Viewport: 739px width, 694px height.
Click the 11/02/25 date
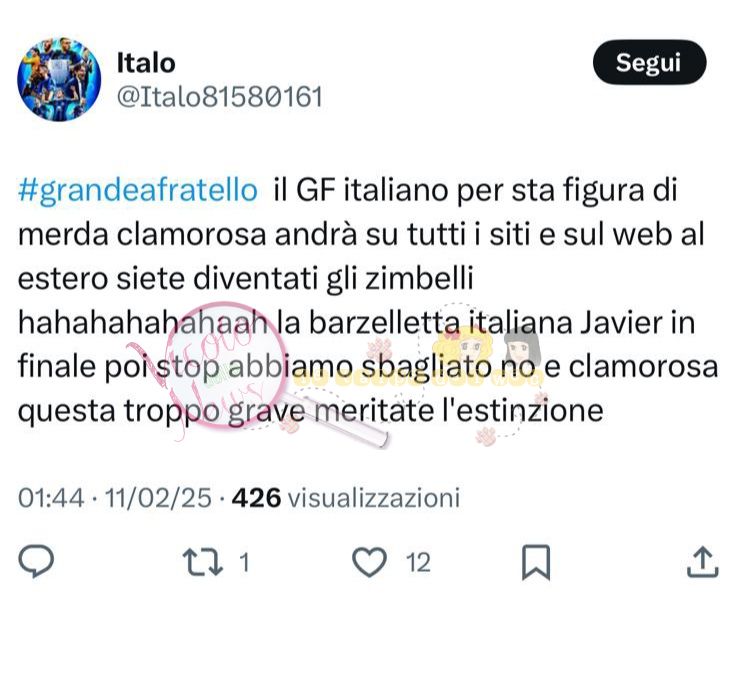pyautogui.click(x=158, y=498)
